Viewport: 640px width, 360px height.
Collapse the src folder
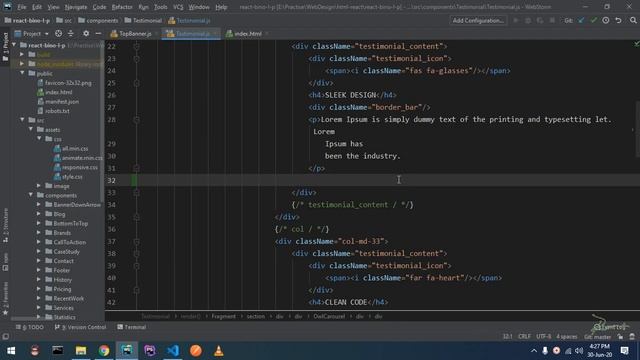(22, 120)
